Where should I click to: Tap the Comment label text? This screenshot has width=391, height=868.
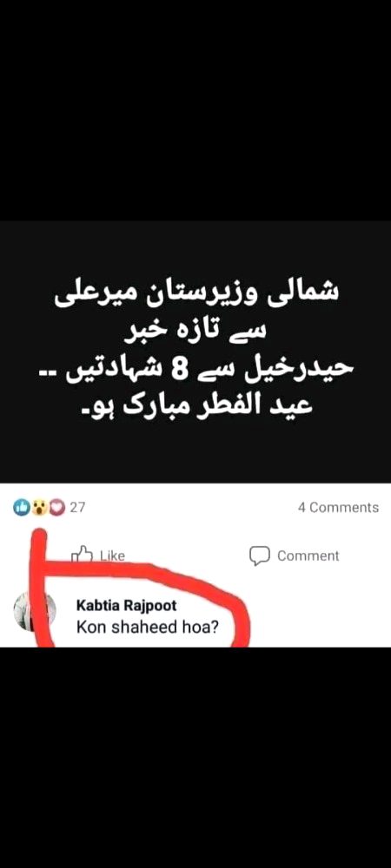(x=308, y=556)
